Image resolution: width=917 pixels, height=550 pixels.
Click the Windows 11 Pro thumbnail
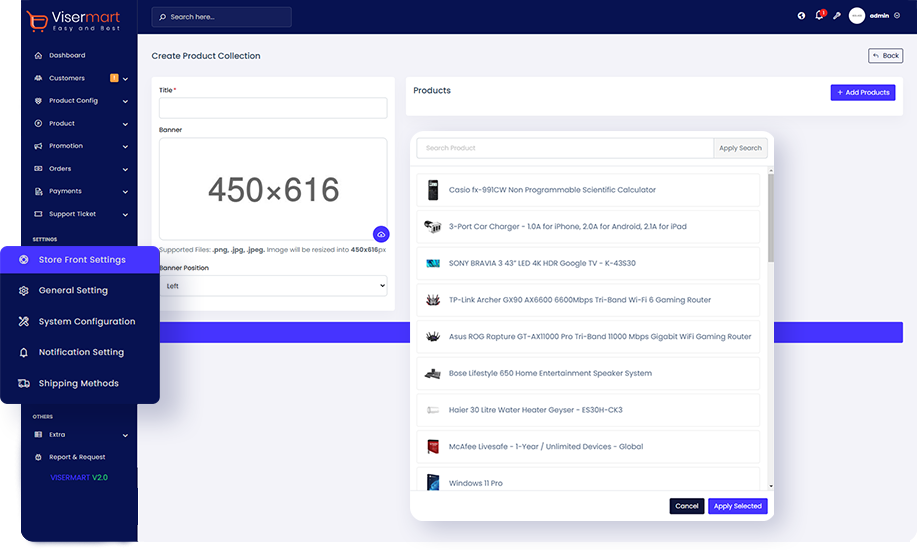tap(433, 482)
